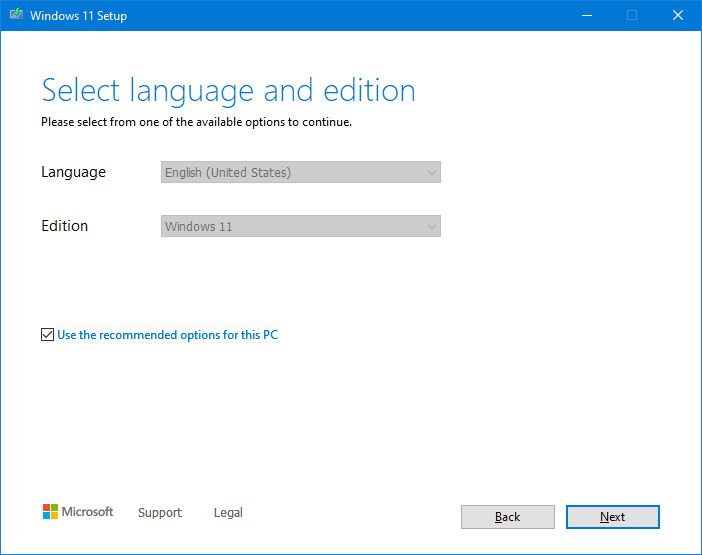
Task: Click the Next button
Action: (x=612, y=517)
